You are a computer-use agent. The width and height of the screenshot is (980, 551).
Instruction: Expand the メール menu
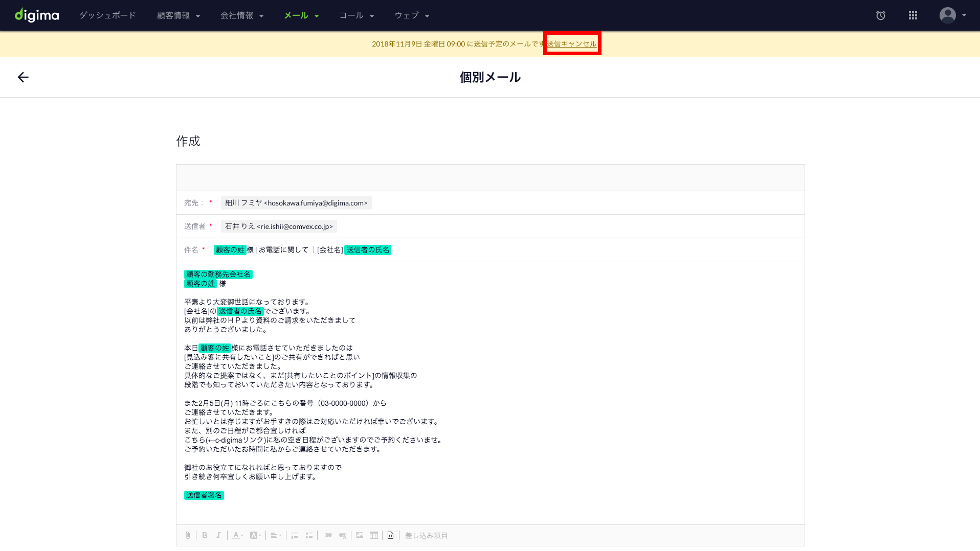301,15
